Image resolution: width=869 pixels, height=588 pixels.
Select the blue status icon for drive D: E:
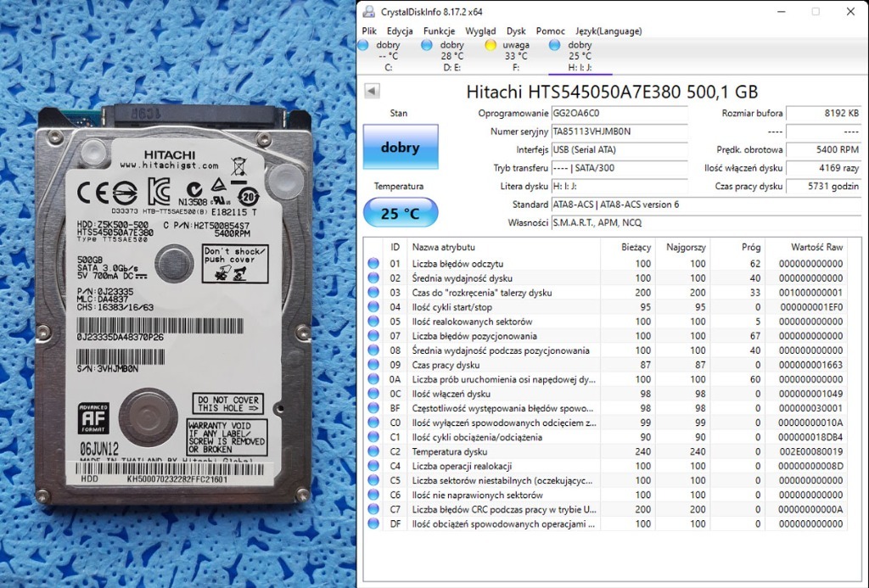click(427, 45)
